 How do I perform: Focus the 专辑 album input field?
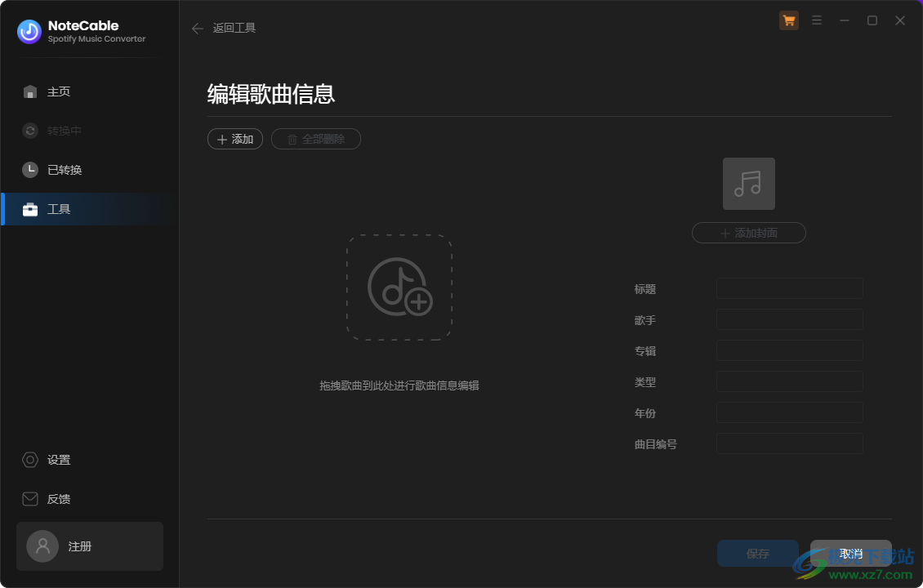coord(789,351)
